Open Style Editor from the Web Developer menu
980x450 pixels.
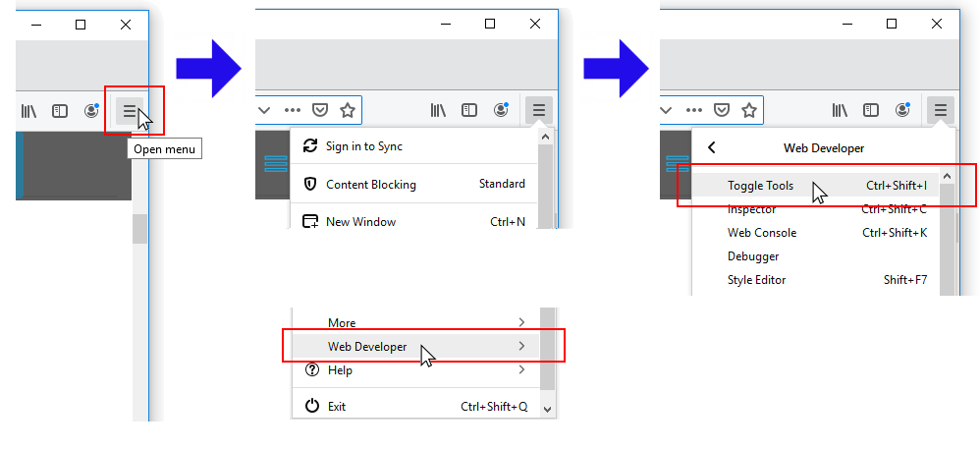(756, 280)
